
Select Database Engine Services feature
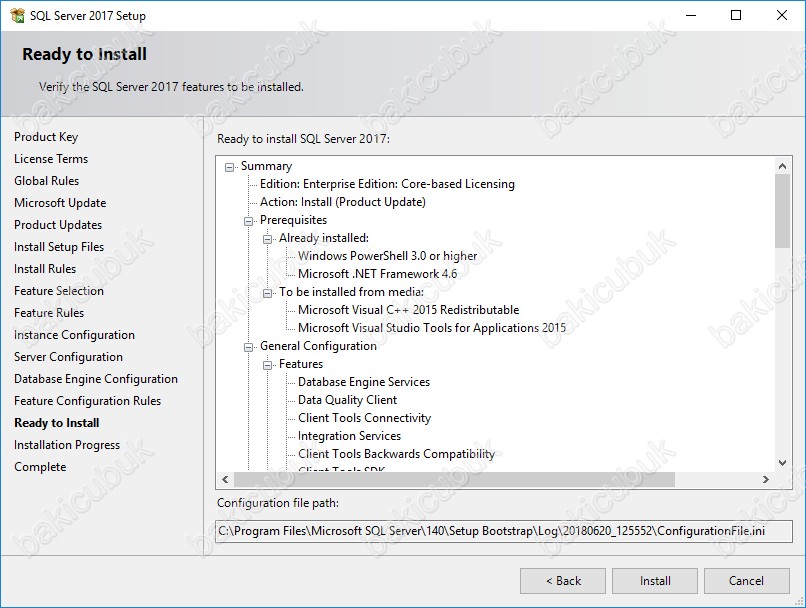pyautogui.click(x=364, y=382)
